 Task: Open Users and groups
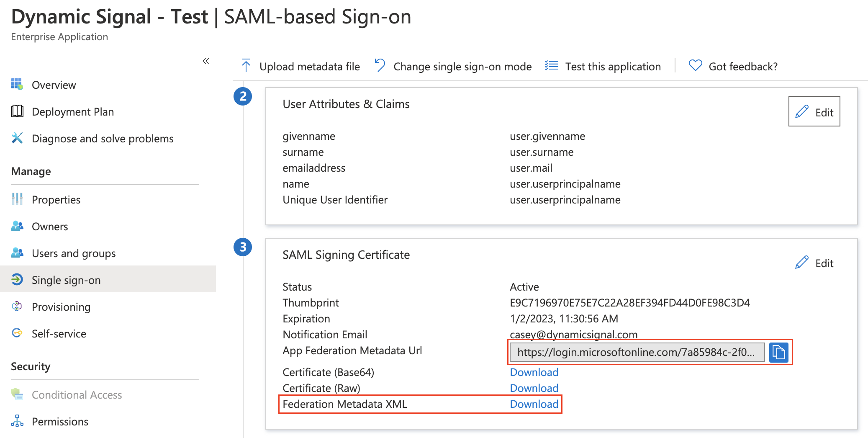click(x=74, y=253)
